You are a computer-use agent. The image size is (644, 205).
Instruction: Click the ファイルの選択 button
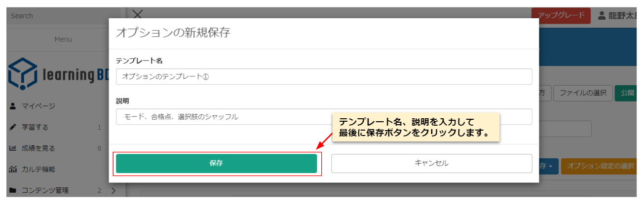(x=583, y=93)
